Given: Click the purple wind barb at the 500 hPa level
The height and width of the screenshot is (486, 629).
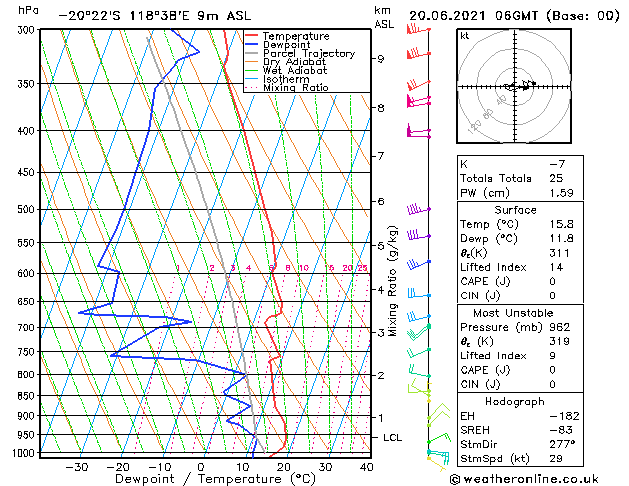Looking at the screenshot, I should 418,209.
